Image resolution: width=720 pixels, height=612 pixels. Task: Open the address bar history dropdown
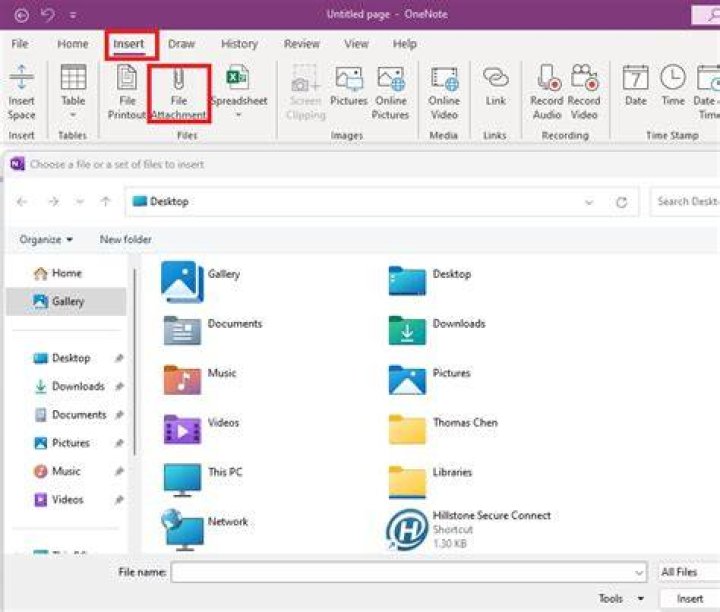pyautogui.click(x=589, y=202)
